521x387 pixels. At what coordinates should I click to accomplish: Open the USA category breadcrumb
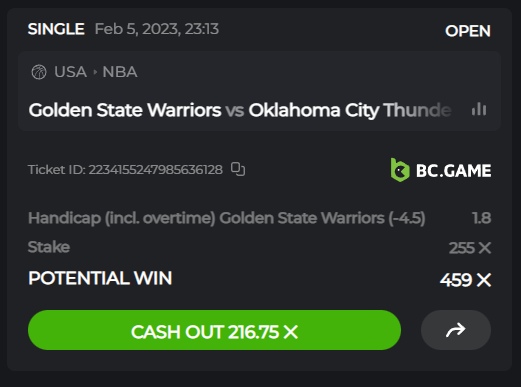coord(70,72)
